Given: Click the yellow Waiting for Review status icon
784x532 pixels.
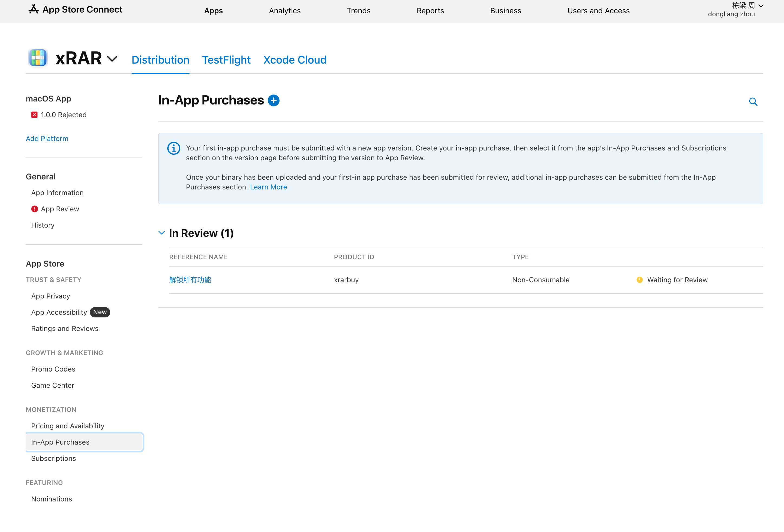Looking at the screenshot, I should pyautogui.click(x=639, y=280).
